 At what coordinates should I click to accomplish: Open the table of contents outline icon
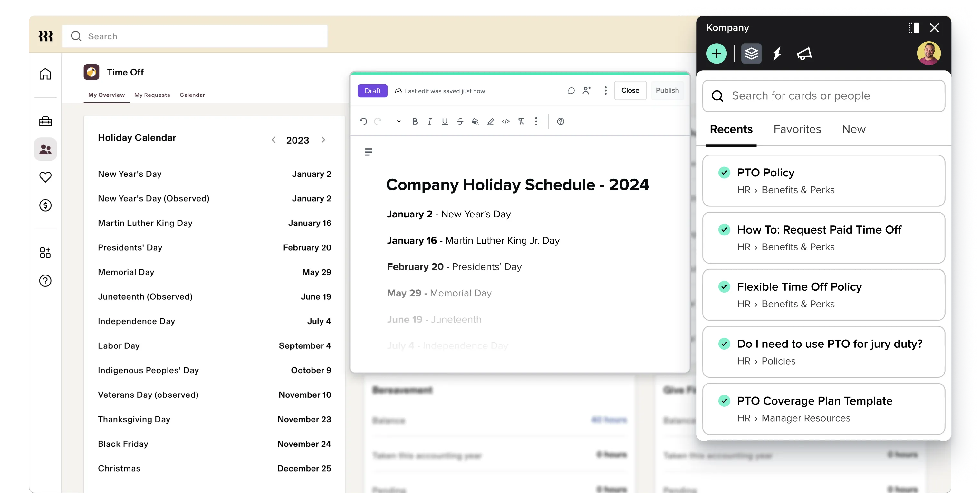coord(368,152)
